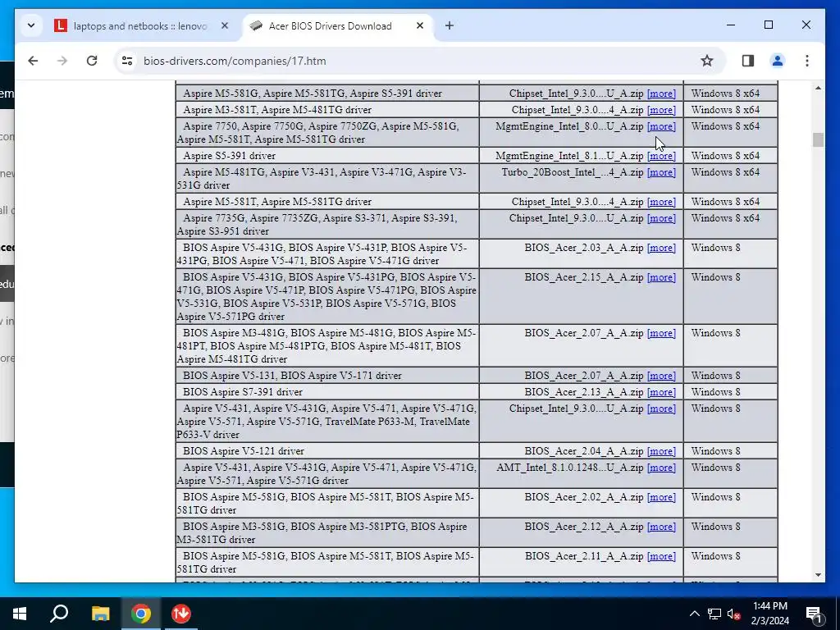Click more for BIOS_Acer_2.11_A_A.zip
The image size is (840, 630).
pos(661,557)
